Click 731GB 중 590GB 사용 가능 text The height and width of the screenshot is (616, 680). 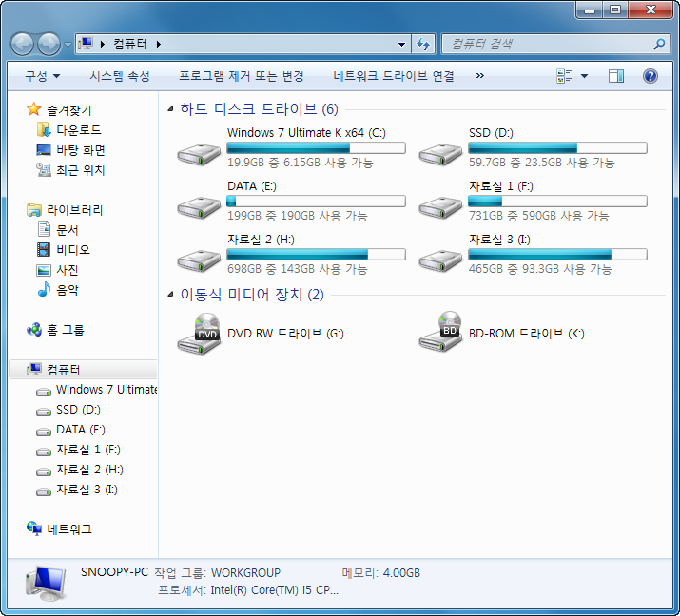click(x=538, y=216)
